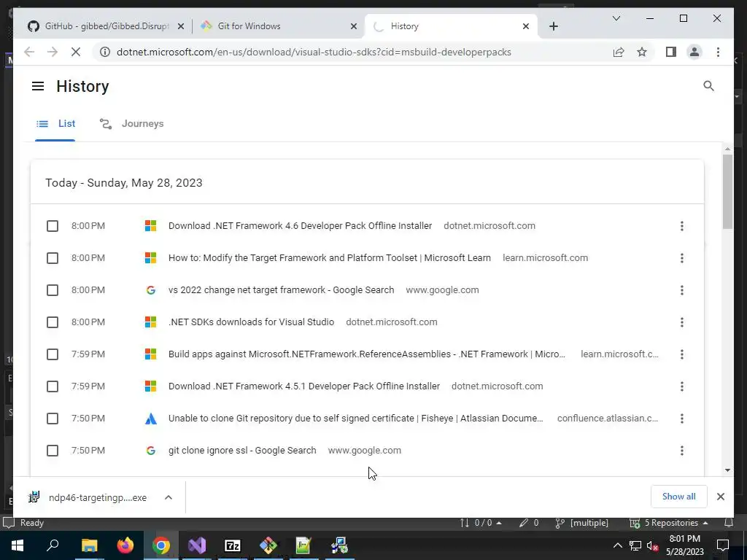Select the History browser tab

(451, 26)
